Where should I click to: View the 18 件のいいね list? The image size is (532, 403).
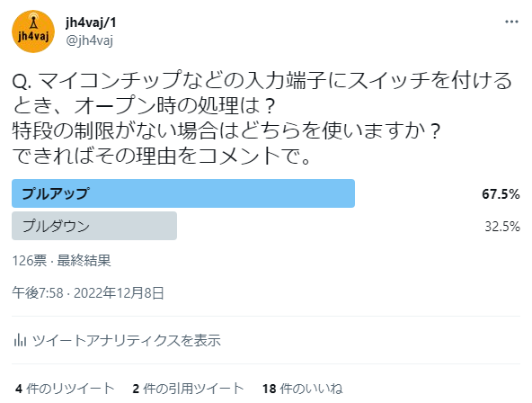coord(302,389)
